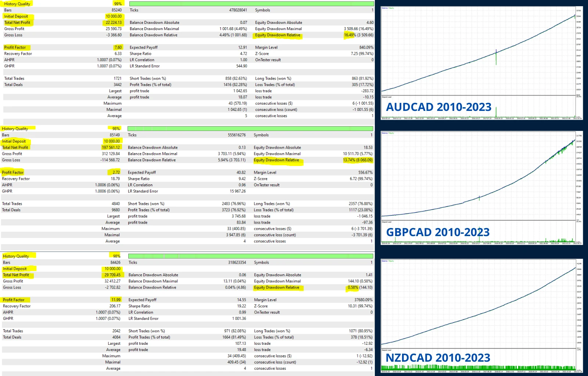Click the highlighted Profit Factor value 2.72
Image resolution: width=588 pixels, height=376 pixels.
pos(116,173)
